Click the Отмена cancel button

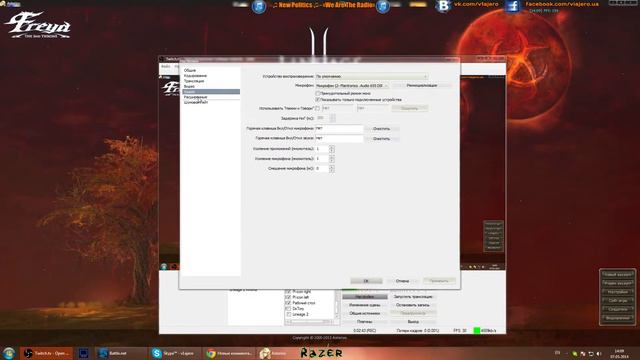(x=402, y=281)
